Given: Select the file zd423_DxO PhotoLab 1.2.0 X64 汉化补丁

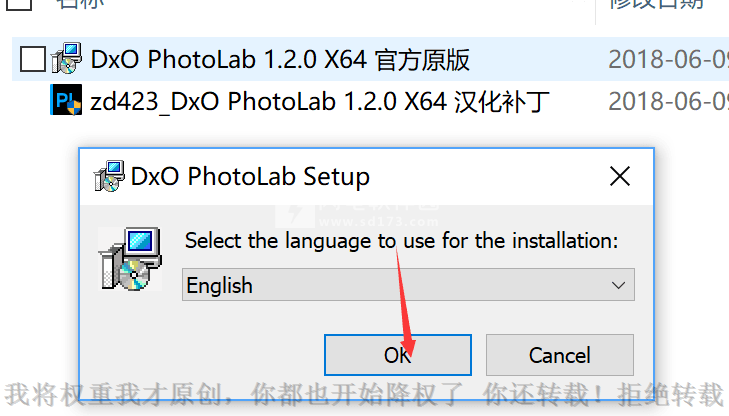Looking at the screenshot, I should click(x=320, y=101).
